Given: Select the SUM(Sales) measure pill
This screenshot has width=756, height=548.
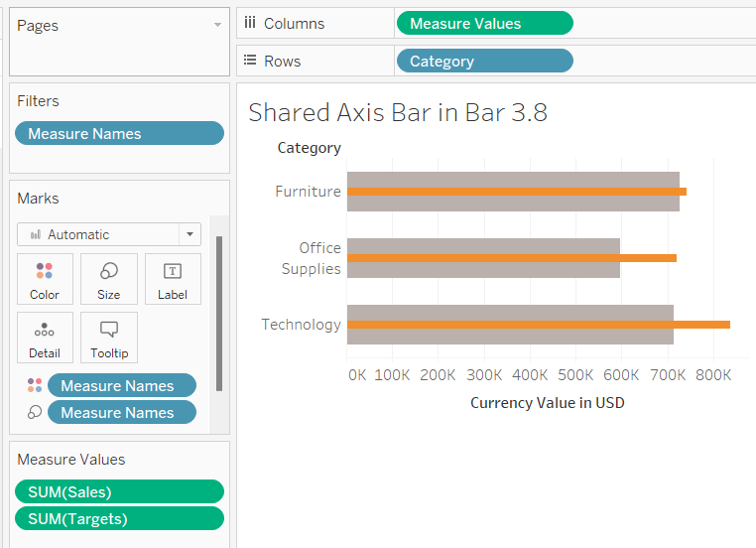Looking at the screenshot, I should (120, 491).
